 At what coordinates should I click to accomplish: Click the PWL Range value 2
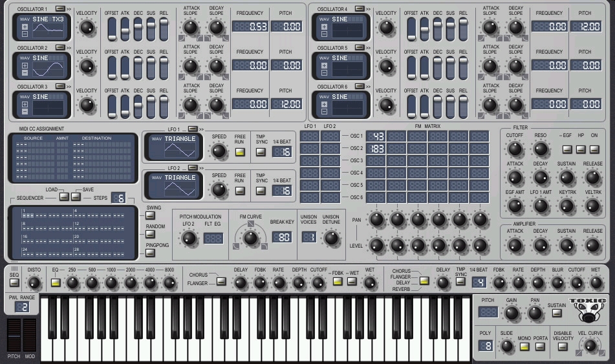pyautogui.click(x=22, y=307)
